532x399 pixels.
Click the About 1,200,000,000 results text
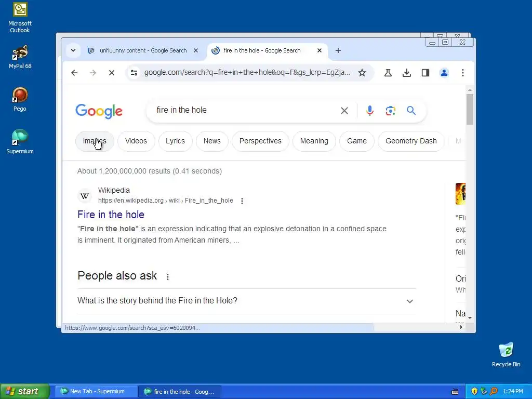pos(149,171)
